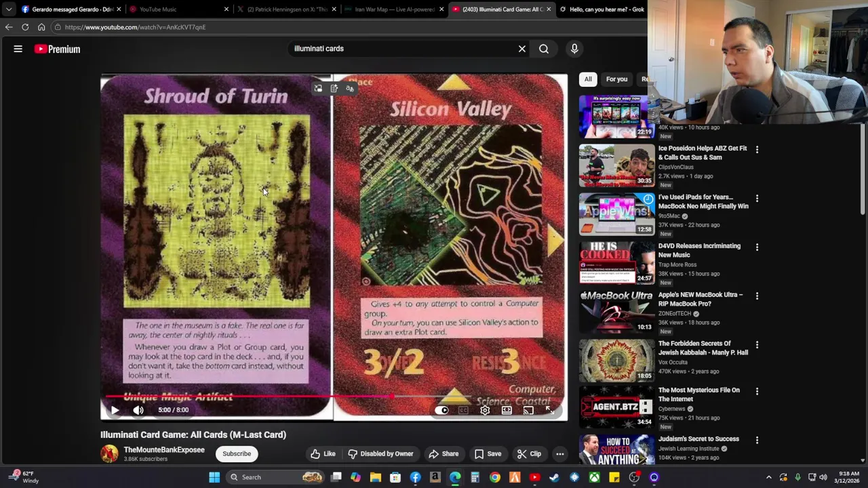The width and height of the screenshot is (868, 488).
Task: Play the paused video
Action: (x=115, y=410)
